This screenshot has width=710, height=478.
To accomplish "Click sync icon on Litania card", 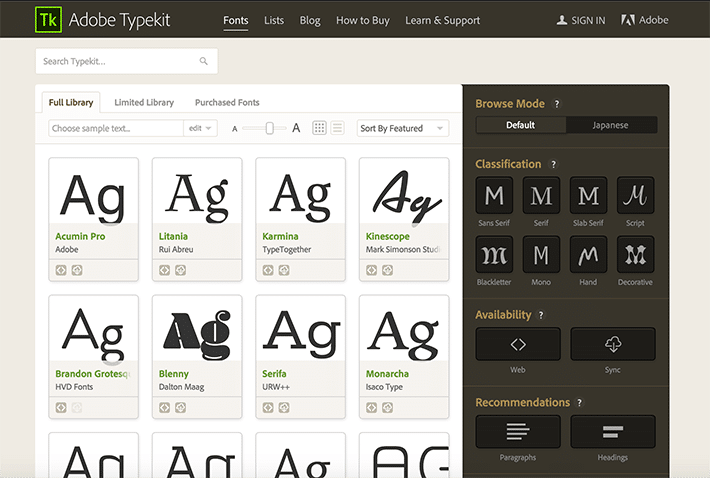I will click(181, 270).
